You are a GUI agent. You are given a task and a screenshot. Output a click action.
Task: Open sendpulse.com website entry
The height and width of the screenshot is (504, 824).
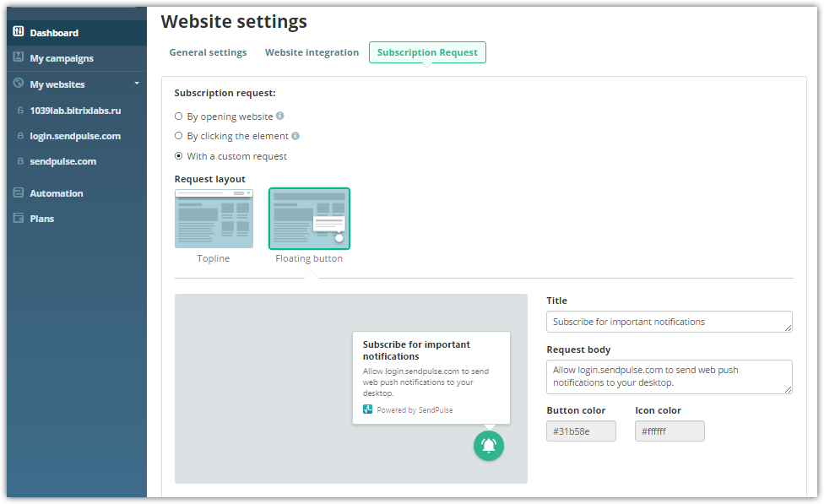click(x=63, y=161)
